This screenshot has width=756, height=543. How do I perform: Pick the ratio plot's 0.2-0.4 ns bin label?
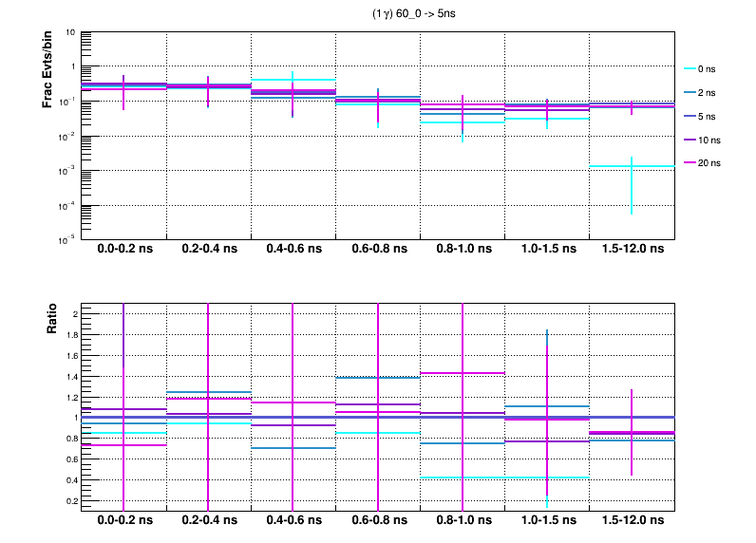pos(208,522)
